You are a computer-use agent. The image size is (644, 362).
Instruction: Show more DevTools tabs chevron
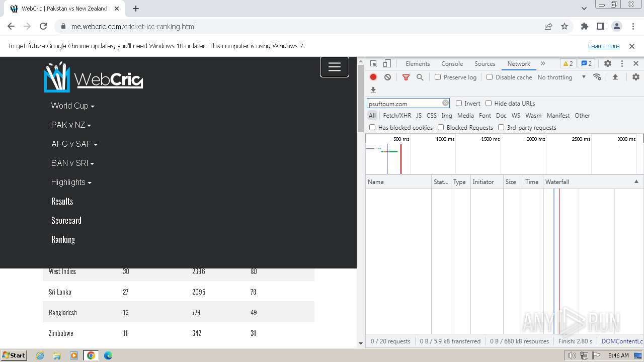(543, 64)
